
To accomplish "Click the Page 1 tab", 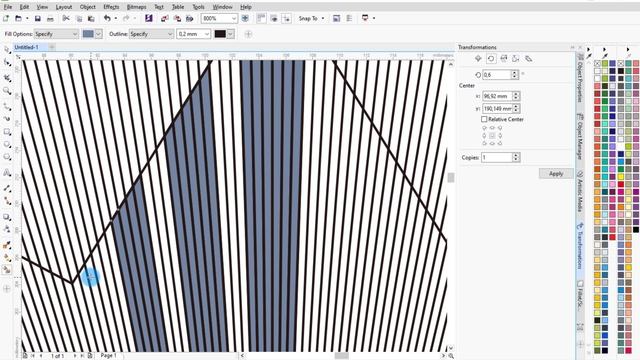I will (x=109, y=356).
